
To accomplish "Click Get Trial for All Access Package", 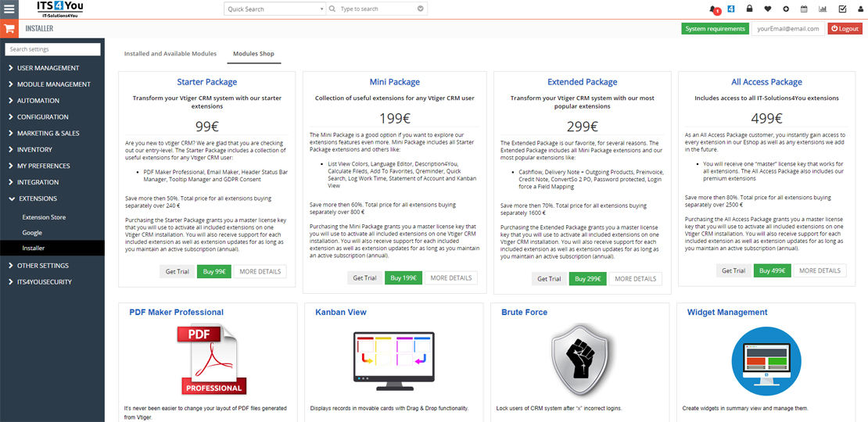I will [x=733, y=270].
